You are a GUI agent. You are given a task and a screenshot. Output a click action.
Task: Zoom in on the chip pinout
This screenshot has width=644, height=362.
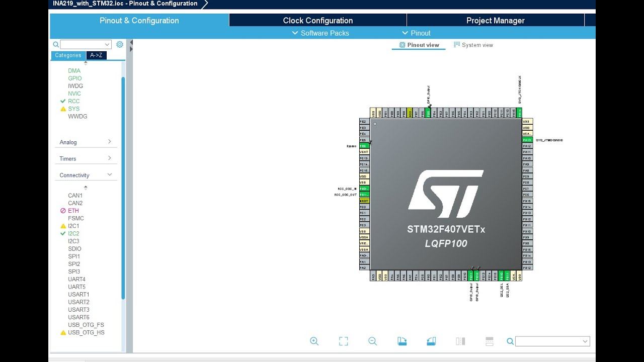click(x=314, y=341)
